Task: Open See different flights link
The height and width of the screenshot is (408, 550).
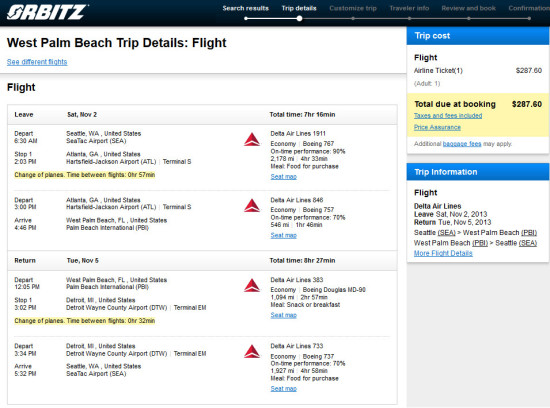Action: click(37, 62)
